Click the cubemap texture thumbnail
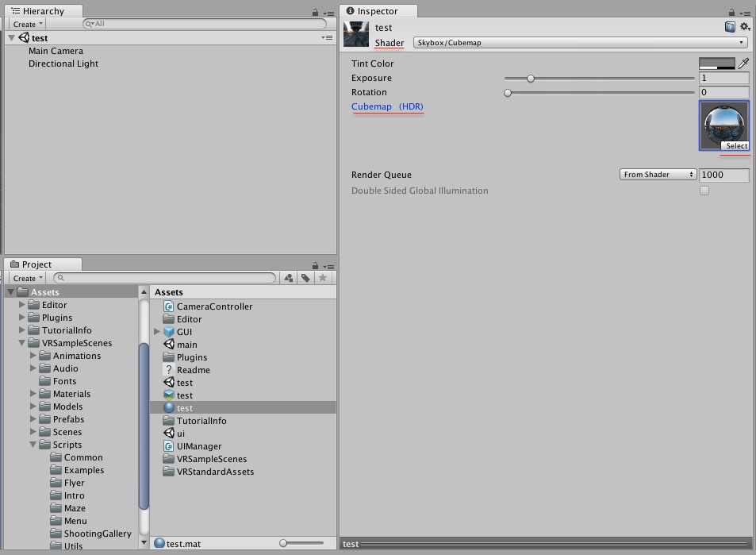 [x=724, y=125]
